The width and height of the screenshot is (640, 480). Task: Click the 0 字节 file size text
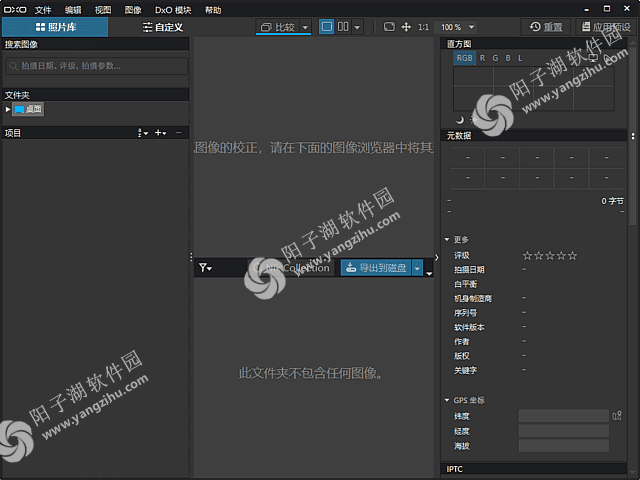[x=612, y=201]
